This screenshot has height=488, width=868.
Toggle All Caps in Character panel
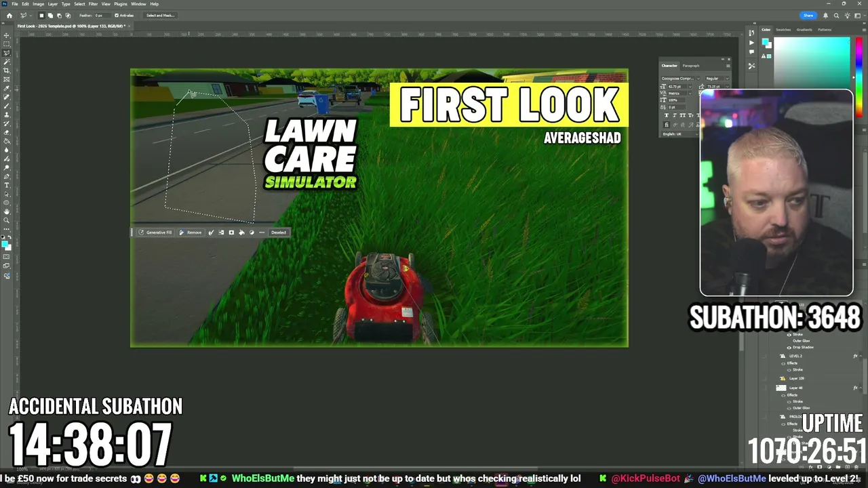[x=682, y=115]
